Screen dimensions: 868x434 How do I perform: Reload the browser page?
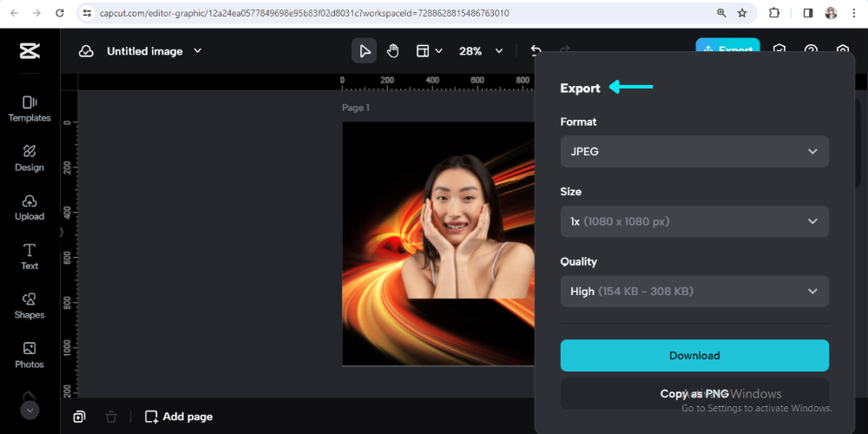60,13
